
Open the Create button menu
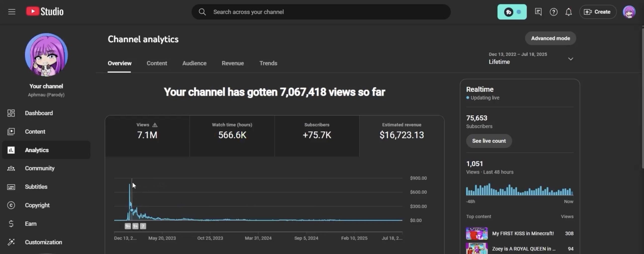click(x=598, y=12)
